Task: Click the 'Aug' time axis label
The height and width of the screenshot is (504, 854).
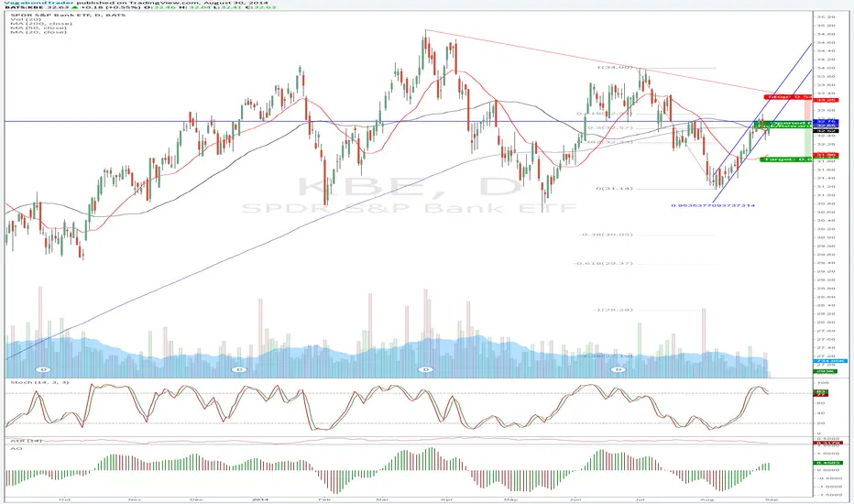Action: (706, 499)
